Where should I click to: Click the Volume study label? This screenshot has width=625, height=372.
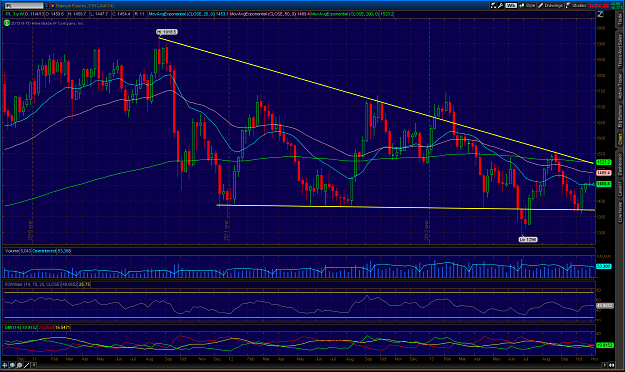12,251
